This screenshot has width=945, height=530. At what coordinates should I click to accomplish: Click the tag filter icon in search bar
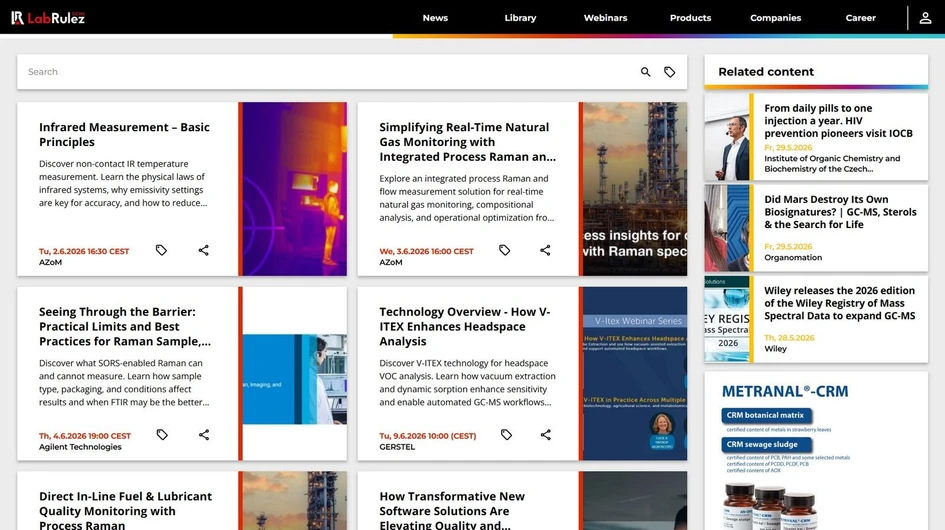click(670, 72)
